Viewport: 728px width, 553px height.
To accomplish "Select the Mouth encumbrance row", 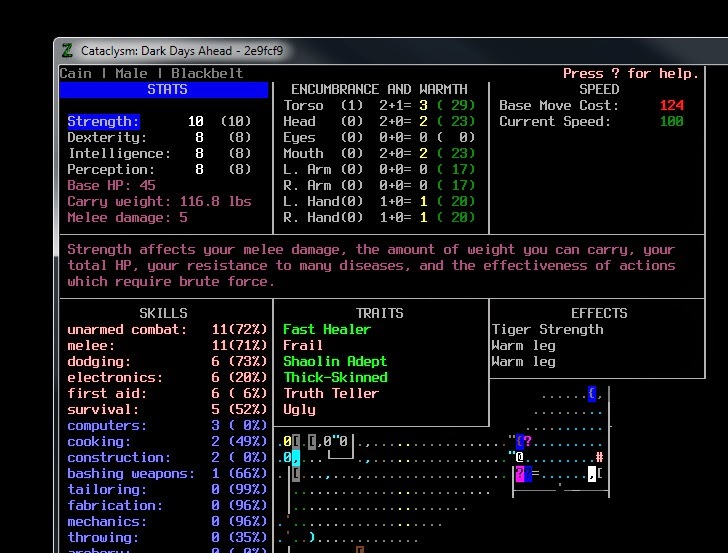I will click(379, 153).
